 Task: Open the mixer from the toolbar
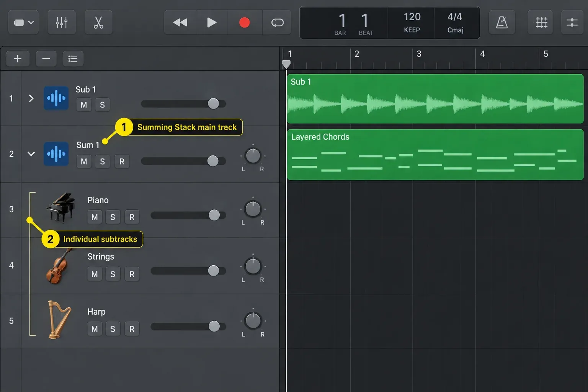click(x=62, y=23)
